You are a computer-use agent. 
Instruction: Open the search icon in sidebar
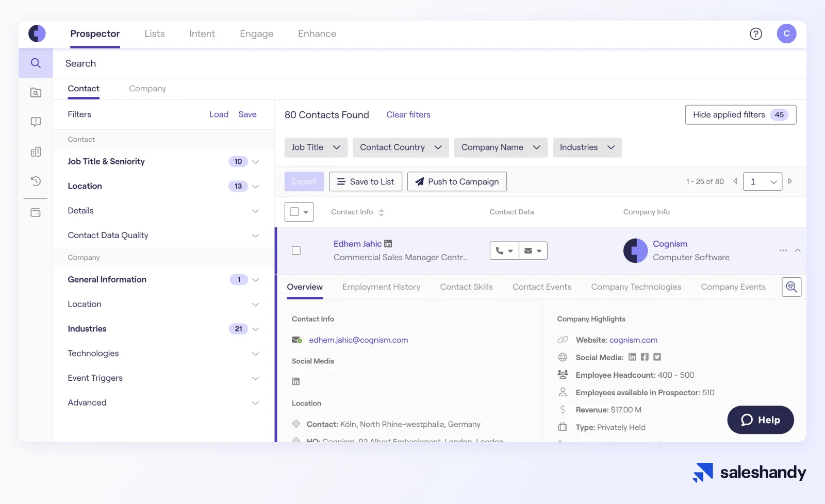point(36,63)
